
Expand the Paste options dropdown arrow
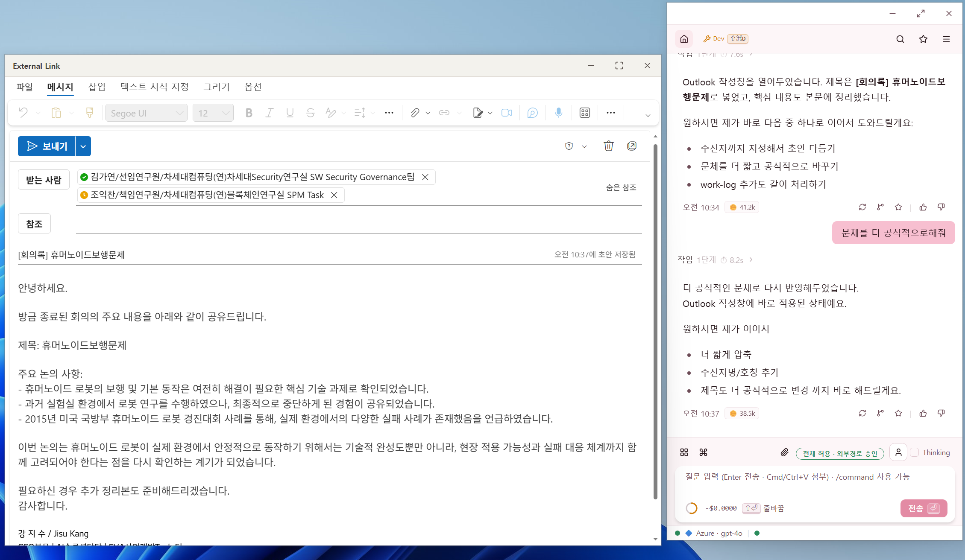[71, 113]
